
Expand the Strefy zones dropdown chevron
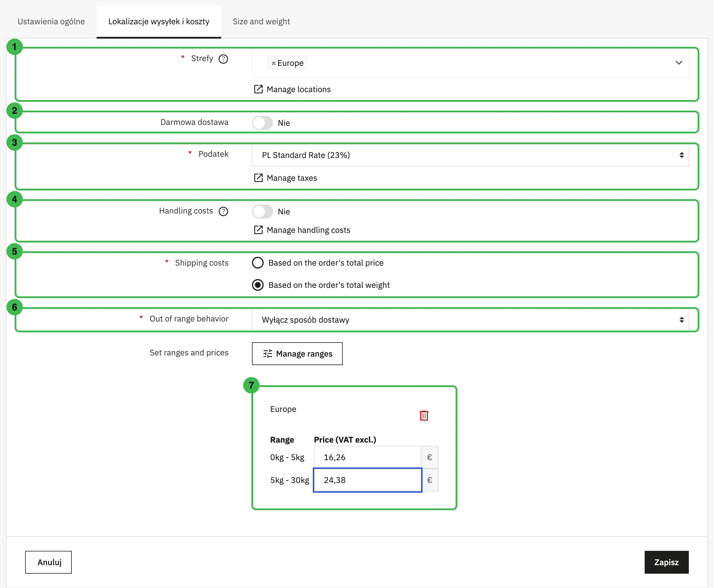tap(678, 63)
